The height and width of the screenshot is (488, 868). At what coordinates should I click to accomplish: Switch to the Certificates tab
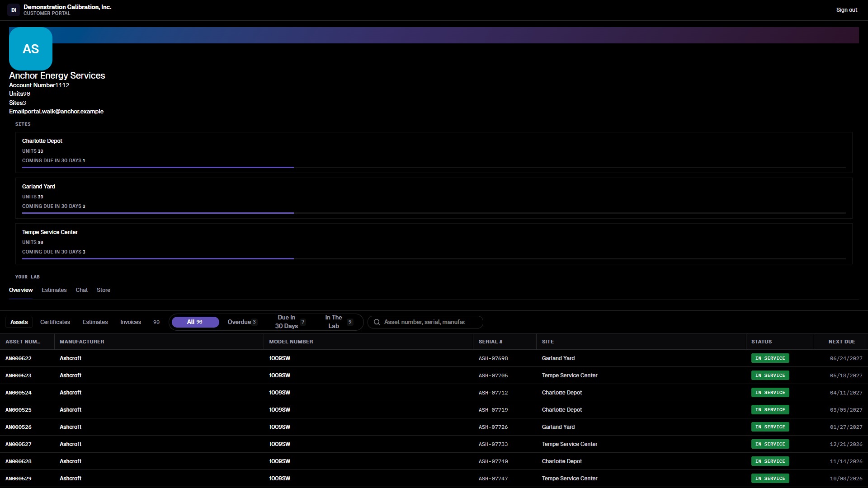point(55,322)
